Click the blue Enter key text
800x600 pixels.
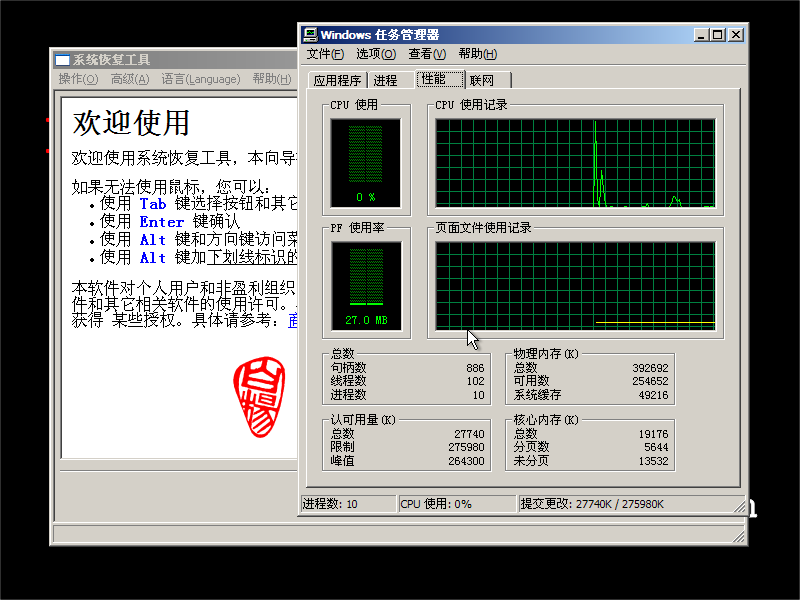[x=161, y=222]
